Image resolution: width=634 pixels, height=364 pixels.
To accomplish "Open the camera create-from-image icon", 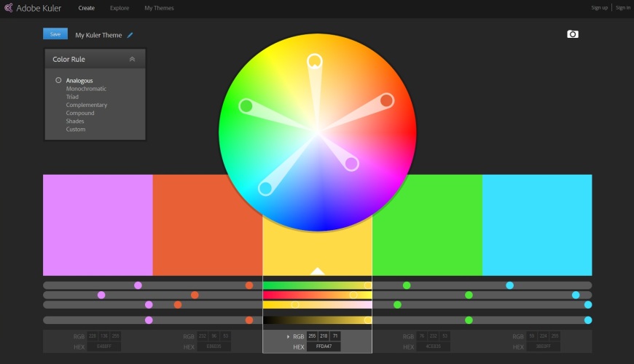I will (x=573, y=34).
